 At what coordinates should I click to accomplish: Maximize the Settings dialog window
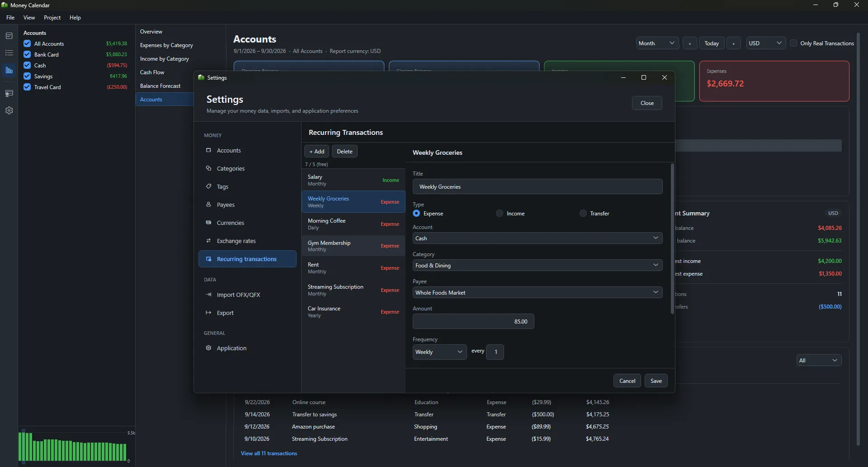coord(644,77)
